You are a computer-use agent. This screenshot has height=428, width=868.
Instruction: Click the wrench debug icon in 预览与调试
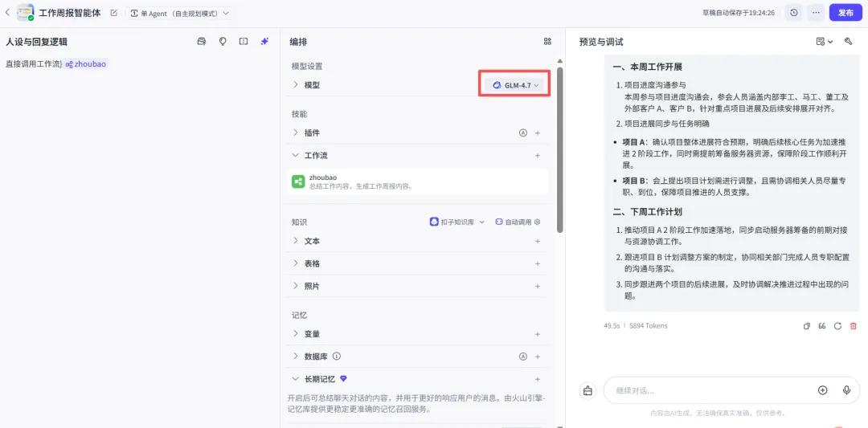click(848, 42)
